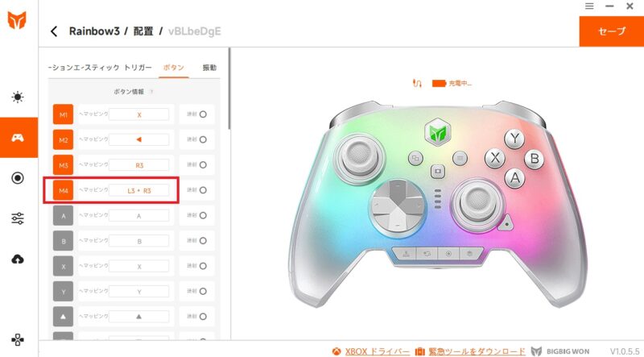Open the record circle icon in sidebar
This screenshot has width=644, height=357.
coord(18,178)
